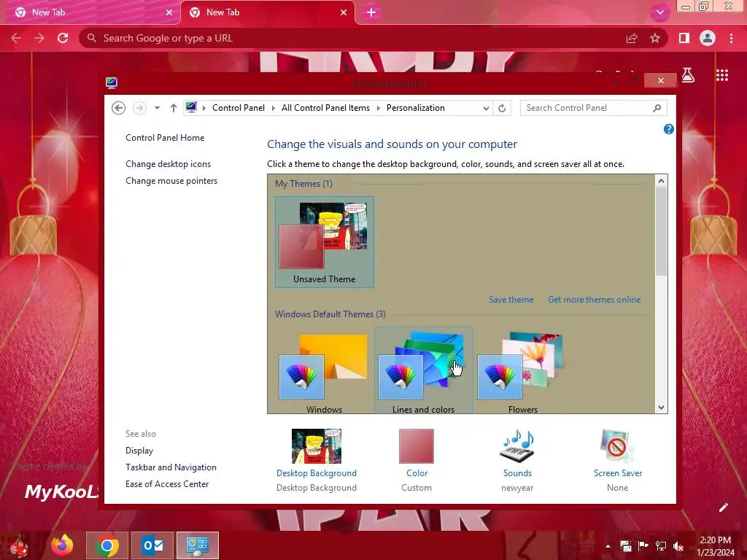Open Start button in taskbar
747x560 pixels.
[x=18, y=545]
